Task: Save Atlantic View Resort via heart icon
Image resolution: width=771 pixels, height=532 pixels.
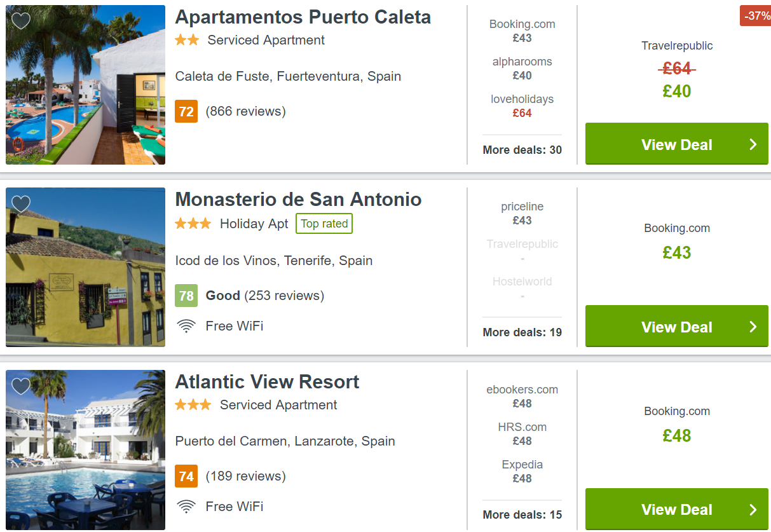Action: click(21, 386)
